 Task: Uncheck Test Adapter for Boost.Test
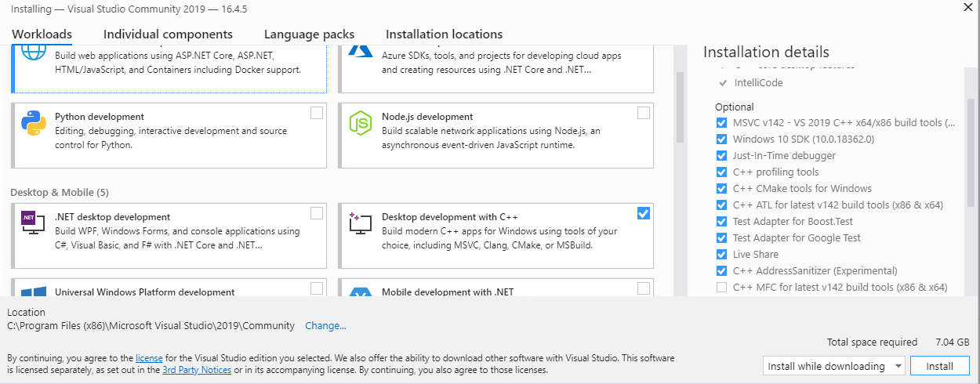pos(721,222)
